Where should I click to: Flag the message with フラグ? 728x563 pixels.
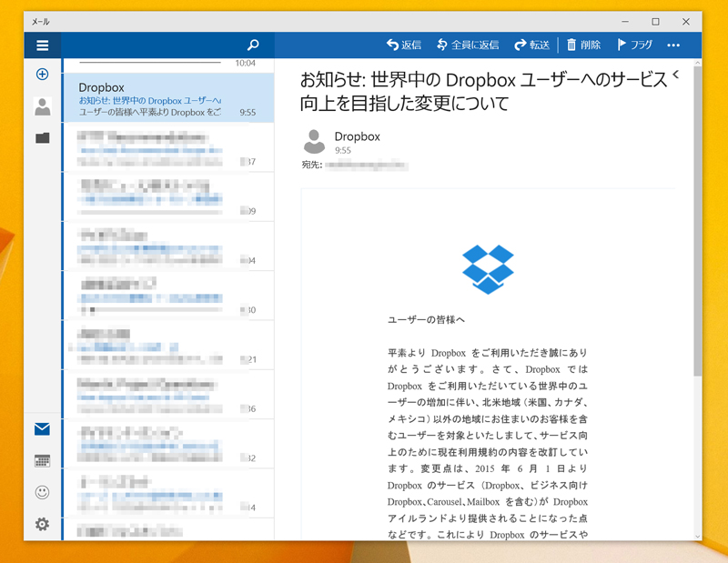point(635,45)
